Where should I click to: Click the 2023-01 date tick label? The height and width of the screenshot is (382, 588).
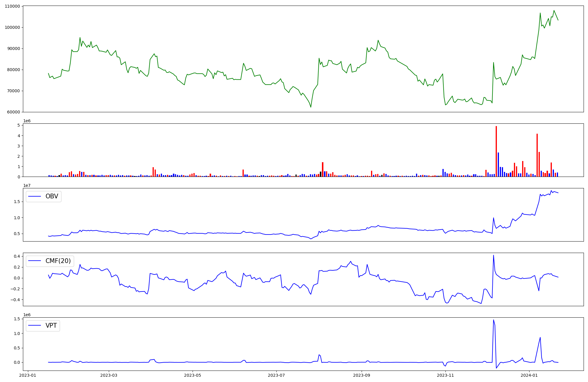click(x=28, y=375)
